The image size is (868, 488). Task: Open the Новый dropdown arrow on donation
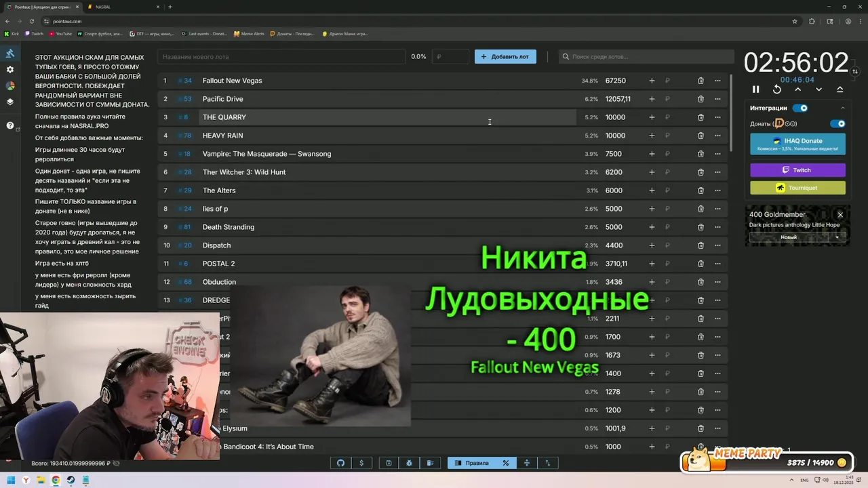(x=837, y=237)
